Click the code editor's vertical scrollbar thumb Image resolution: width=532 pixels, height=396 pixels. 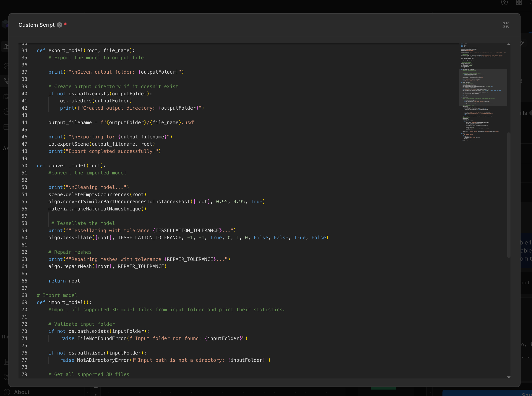(x=508, y=195)
